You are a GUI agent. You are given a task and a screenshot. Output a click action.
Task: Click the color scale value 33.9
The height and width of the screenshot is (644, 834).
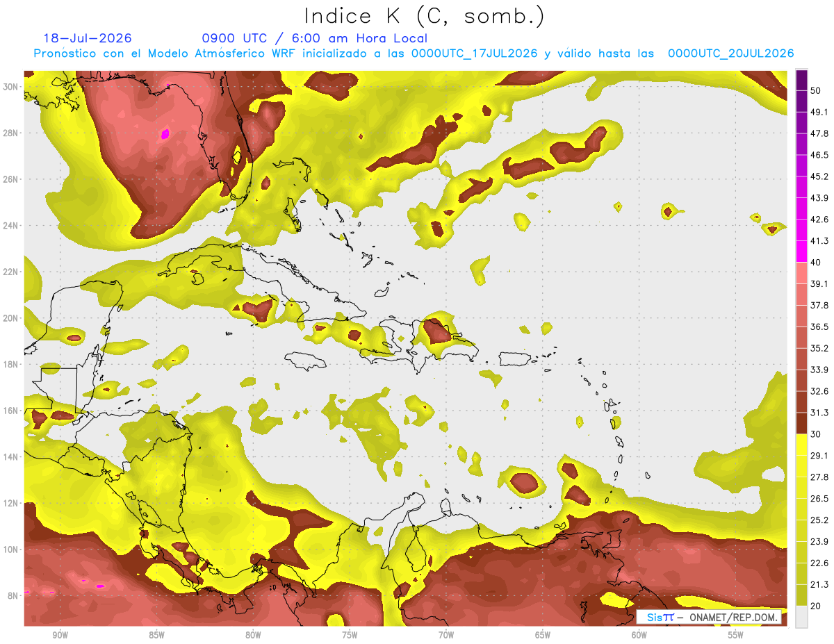click(819, 370)
